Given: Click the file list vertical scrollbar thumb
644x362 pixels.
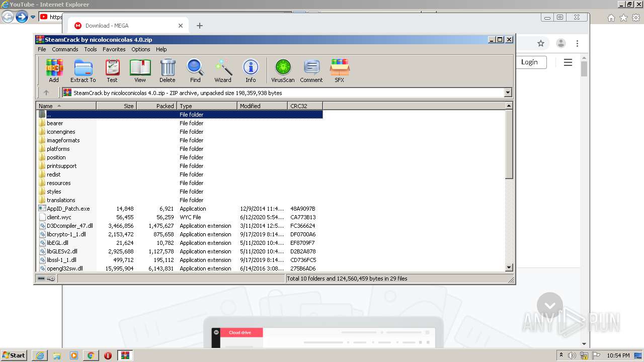Looking at the screenshot, I should point(509,144).
